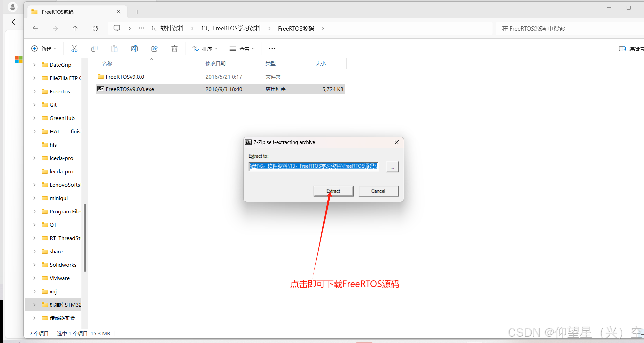Expand the GreenHub tree folder
Viewport: 644px width, 343px height.
tap(34, 118)
